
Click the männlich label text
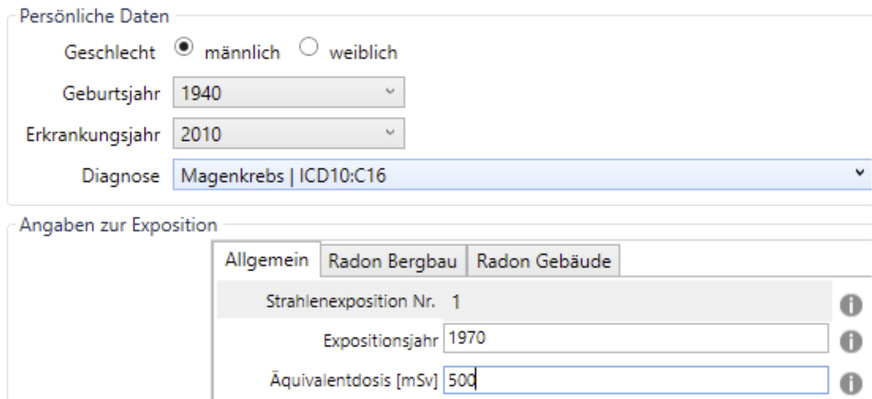(242, 52)
